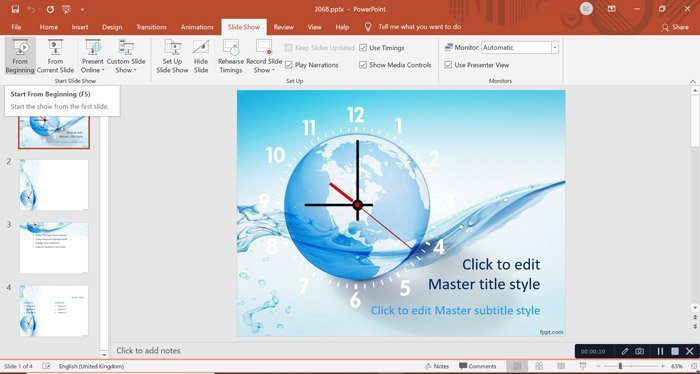Screen dimensions: 700x374
Task: Expand the Record Slide Show dropdown arrow
Action: point(273,70)
